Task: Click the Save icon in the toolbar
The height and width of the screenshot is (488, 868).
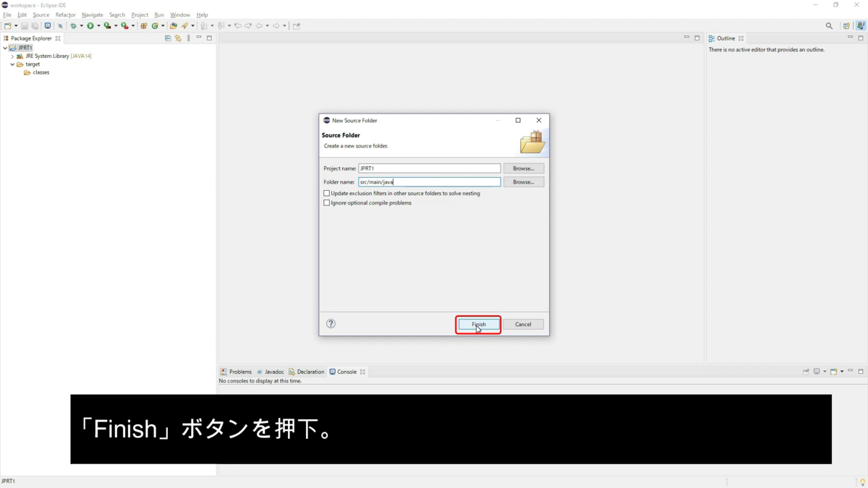Action: pyautogui.click(x=24, y=25)
